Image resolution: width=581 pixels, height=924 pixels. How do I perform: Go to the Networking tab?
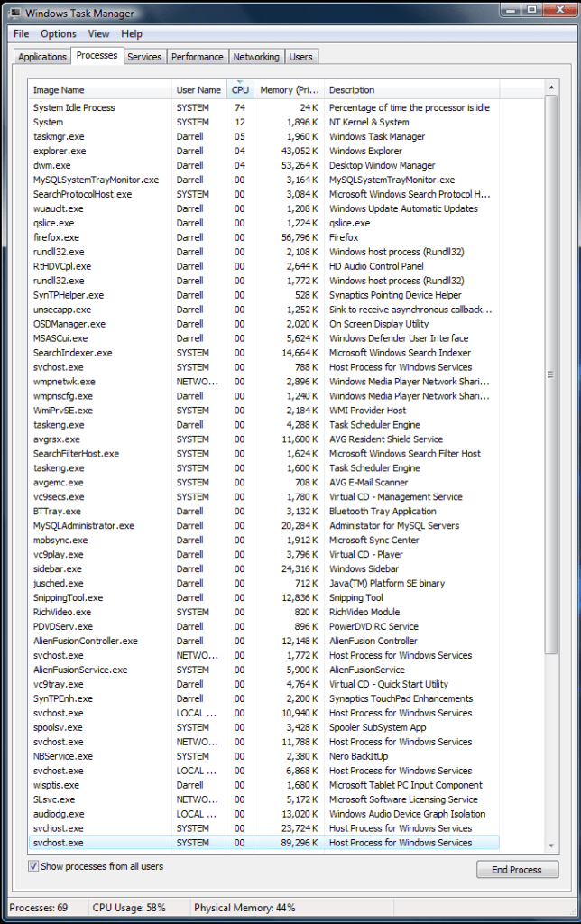[x=256, y=57]
